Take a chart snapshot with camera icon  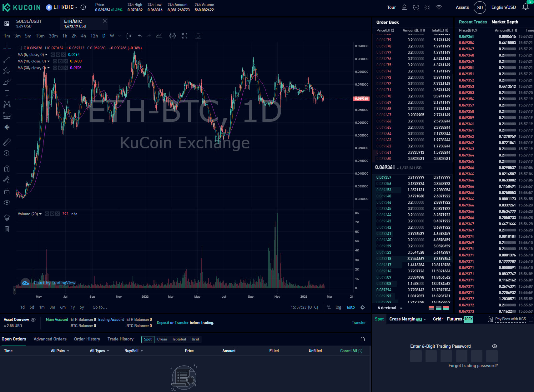point(198,36)
